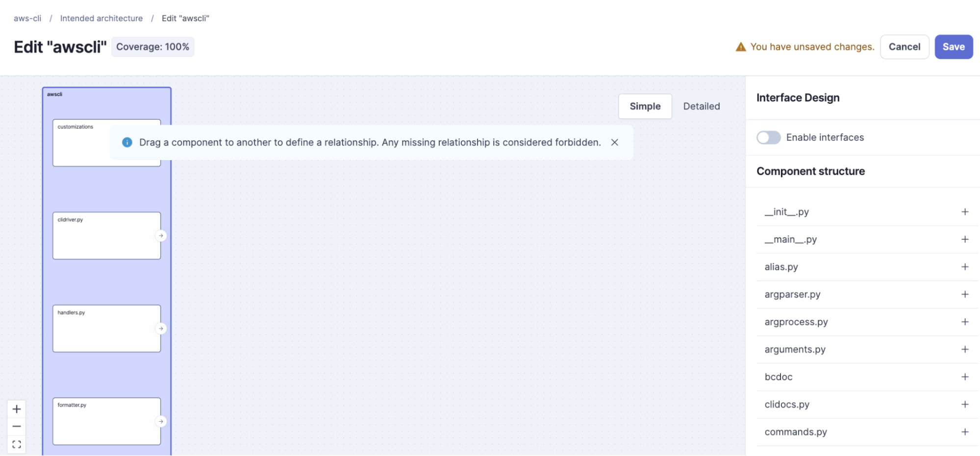This screenshot has height=456, width=980.
Task: Add argparser.py with its plus icon
Action: [965, 294]
